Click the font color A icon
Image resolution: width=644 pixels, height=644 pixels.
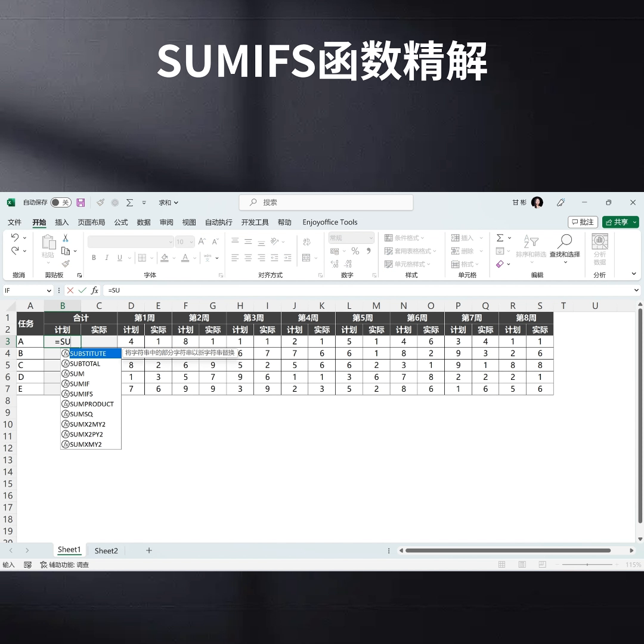pyautogui.click(x=185, y=258)
